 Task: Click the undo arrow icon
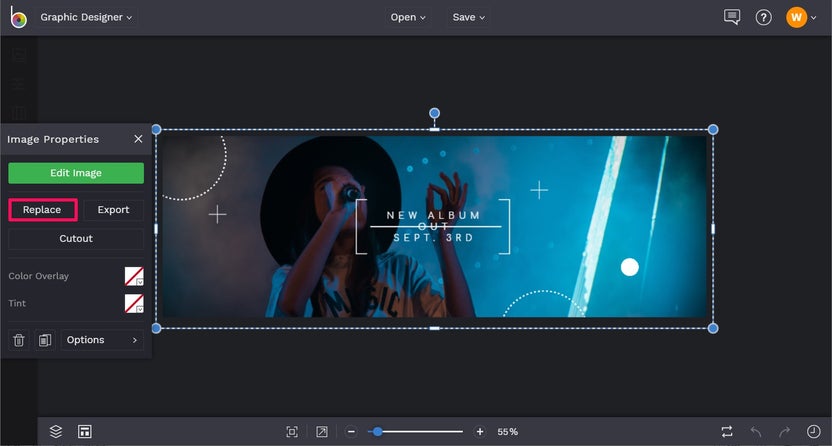(756, 431)
